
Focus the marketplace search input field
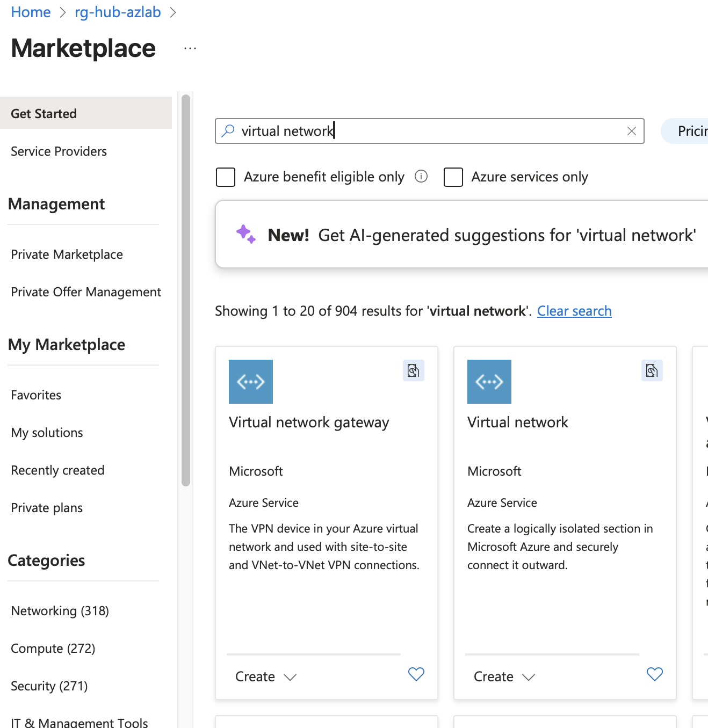(x=430, y=131)
